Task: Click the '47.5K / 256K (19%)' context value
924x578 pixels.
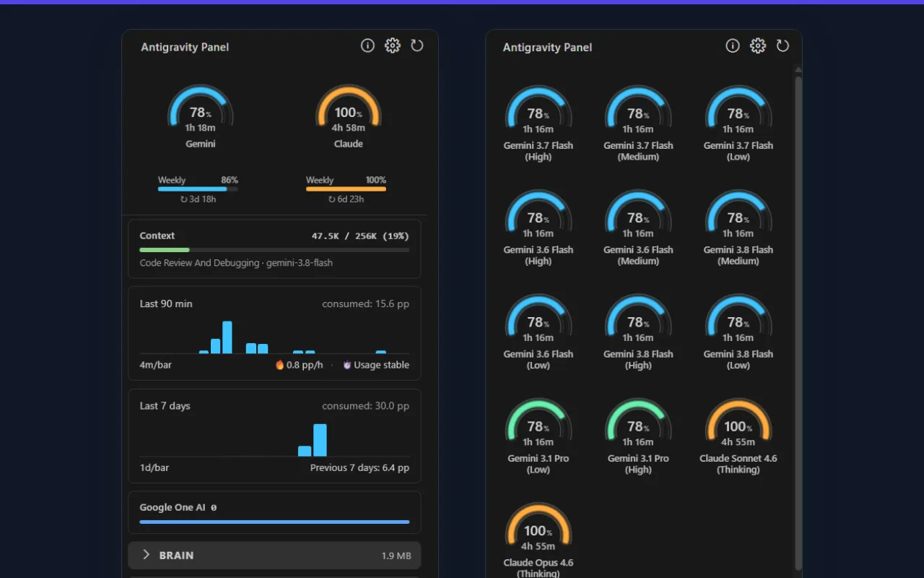Action: pyautogui.click(x=360, y=236)
